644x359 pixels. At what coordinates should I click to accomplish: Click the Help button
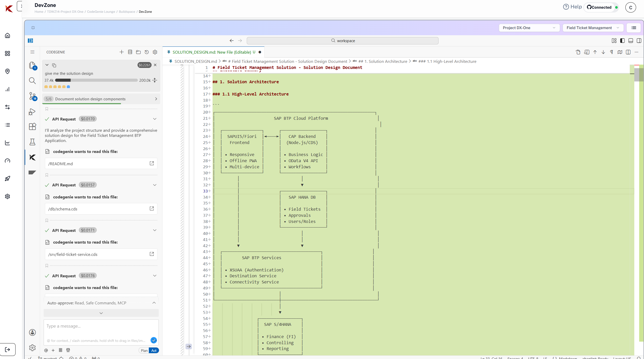[x=572, y=7]
